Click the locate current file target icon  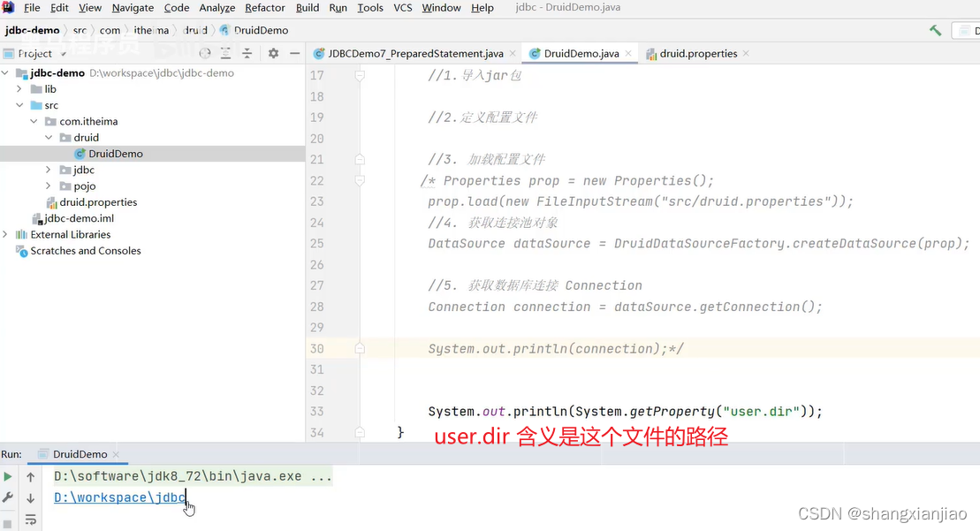(x=205, y=53)
